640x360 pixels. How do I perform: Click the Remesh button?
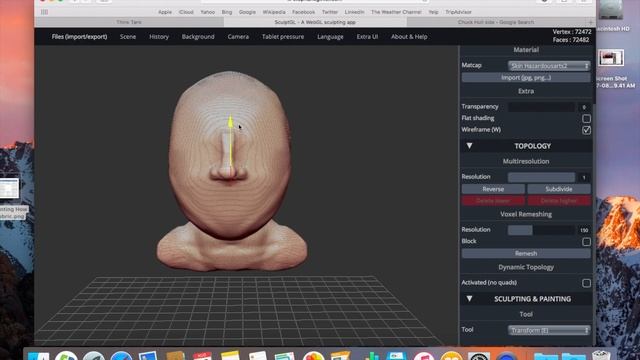pos(526,253)
